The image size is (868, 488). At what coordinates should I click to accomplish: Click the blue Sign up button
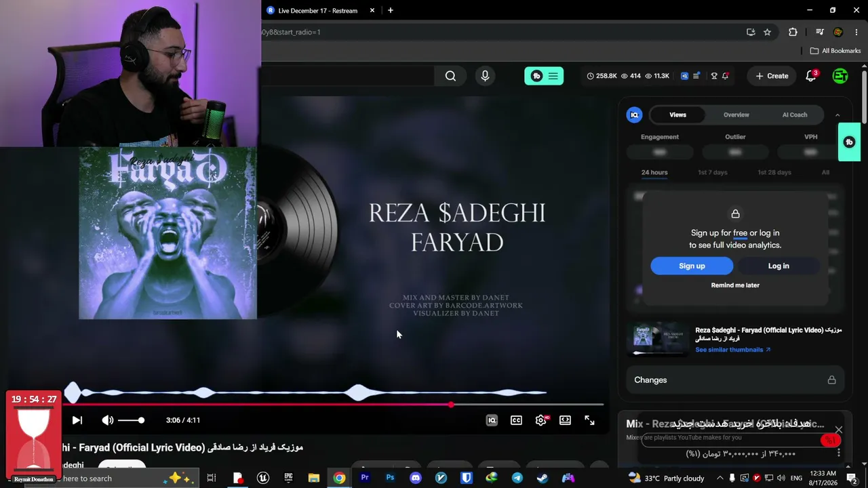[x=692, y=266]
